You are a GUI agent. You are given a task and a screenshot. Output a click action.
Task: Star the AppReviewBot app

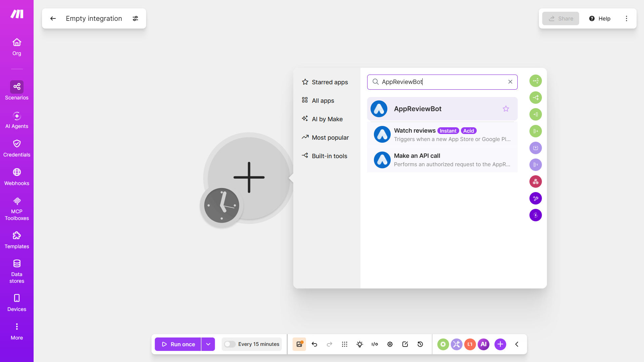click(506, 109)
